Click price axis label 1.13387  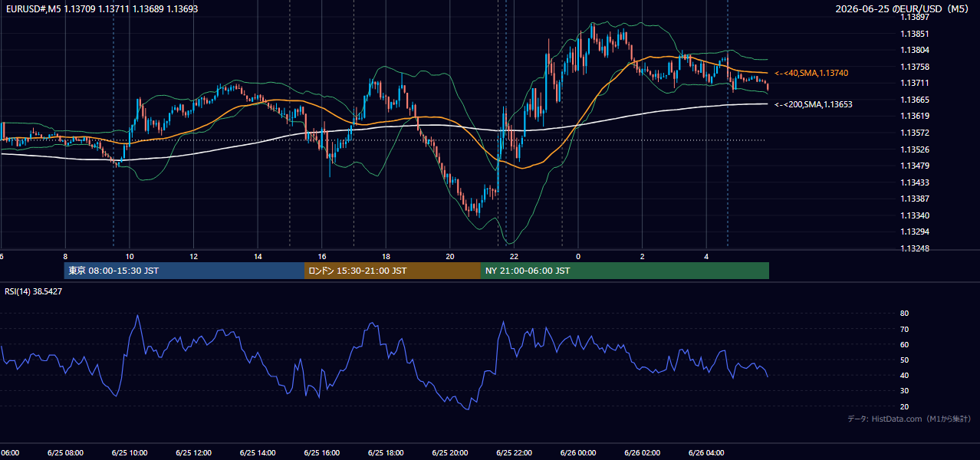915,199
